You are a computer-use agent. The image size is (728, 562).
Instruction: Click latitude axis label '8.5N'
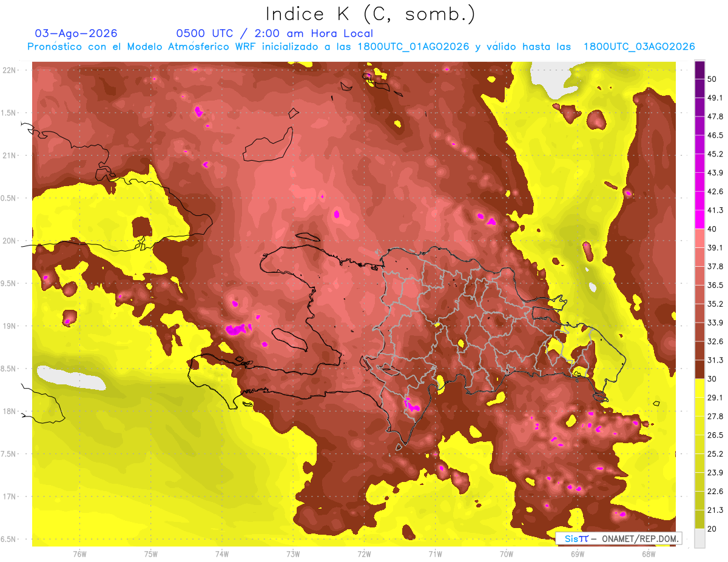pyautogui.click(x=9, y=369)
